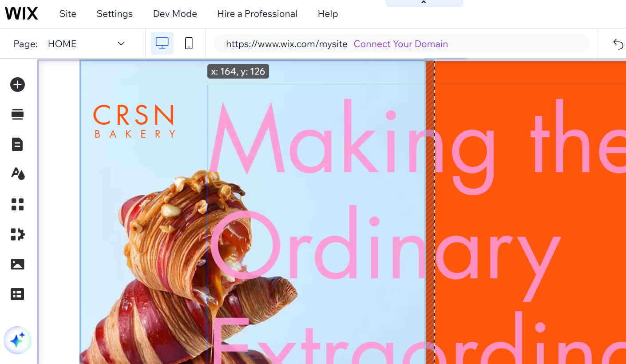Switch to mobile editor view
Screen dimensions: 626x364
tap(188, 43)
